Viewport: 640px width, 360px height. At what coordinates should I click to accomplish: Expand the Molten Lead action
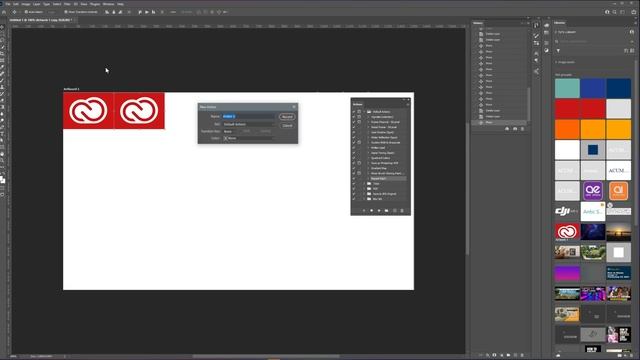coord(368,148)
